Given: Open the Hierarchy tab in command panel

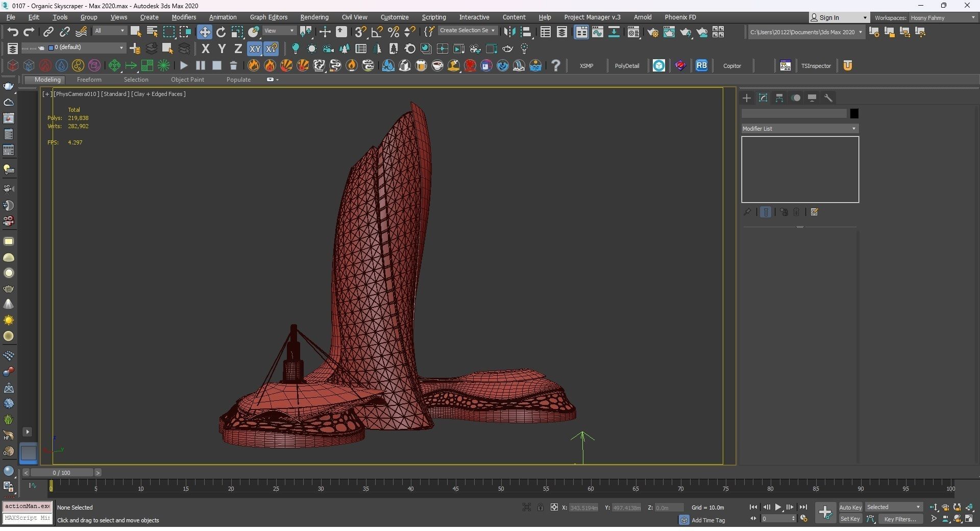Looking at the screenshot, I should pos(779,98).
